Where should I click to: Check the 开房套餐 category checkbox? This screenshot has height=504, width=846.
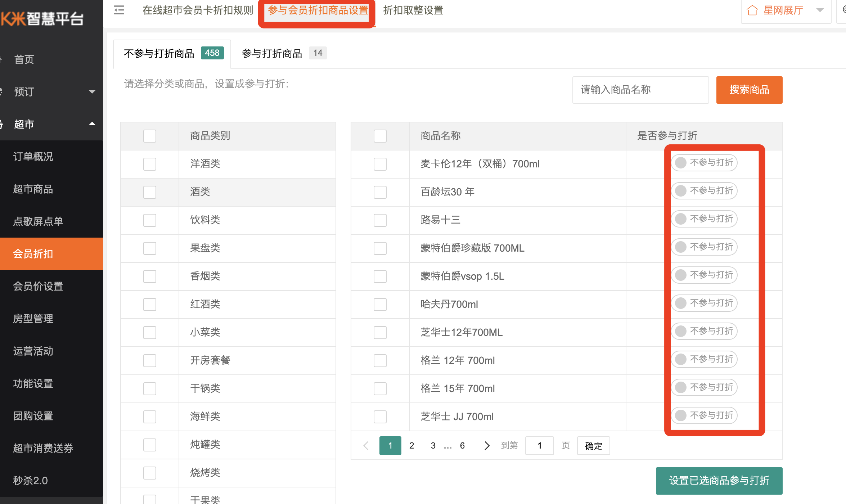coord(150,361)
